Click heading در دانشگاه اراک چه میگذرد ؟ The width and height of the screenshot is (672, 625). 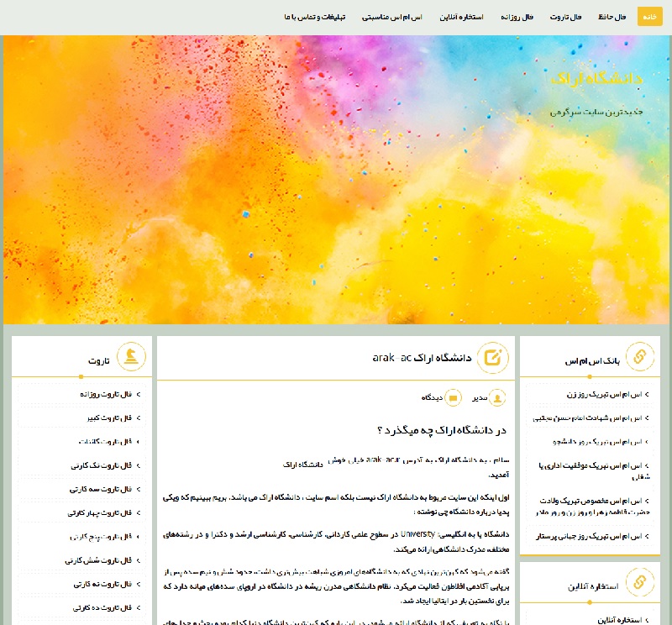(442, 430)
